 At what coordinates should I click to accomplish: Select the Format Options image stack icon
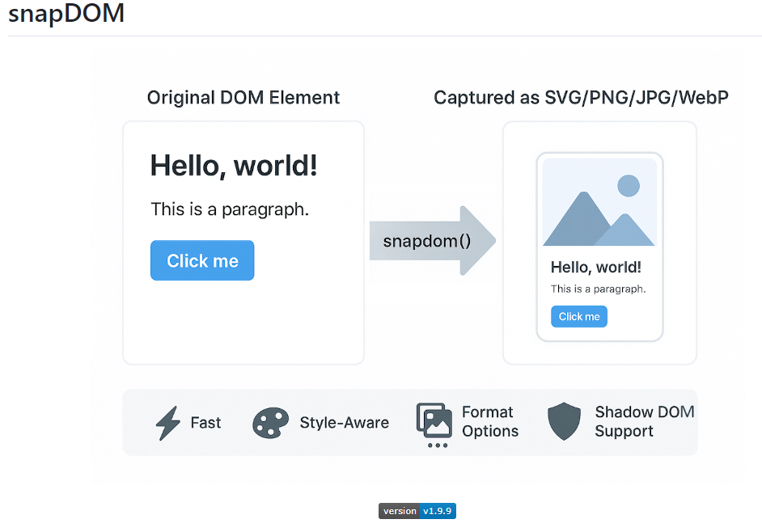434,420
